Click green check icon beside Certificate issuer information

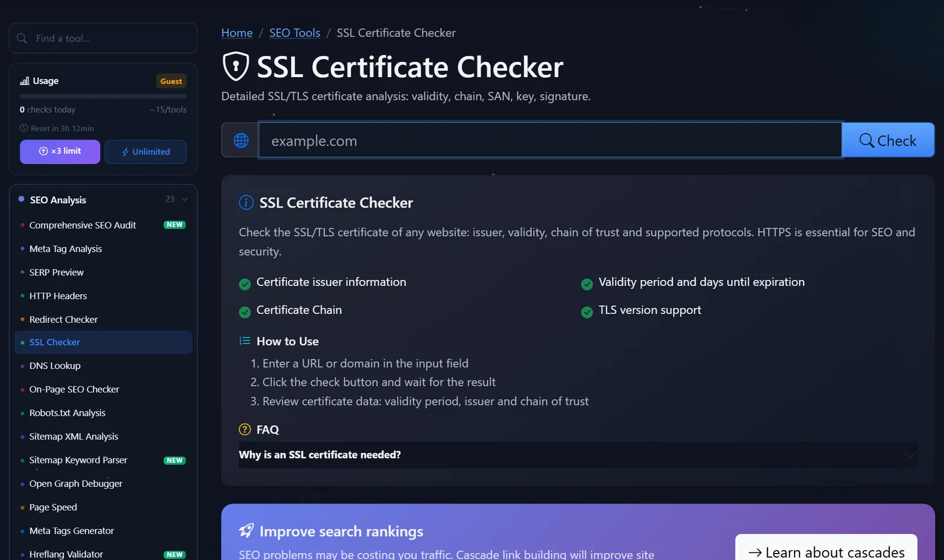point(245,285)
